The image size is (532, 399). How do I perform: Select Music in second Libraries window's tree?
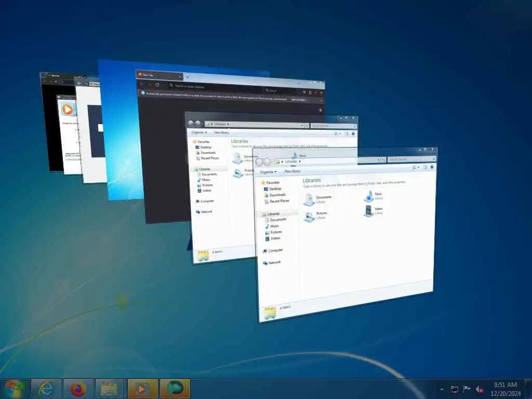coord(204,180)
